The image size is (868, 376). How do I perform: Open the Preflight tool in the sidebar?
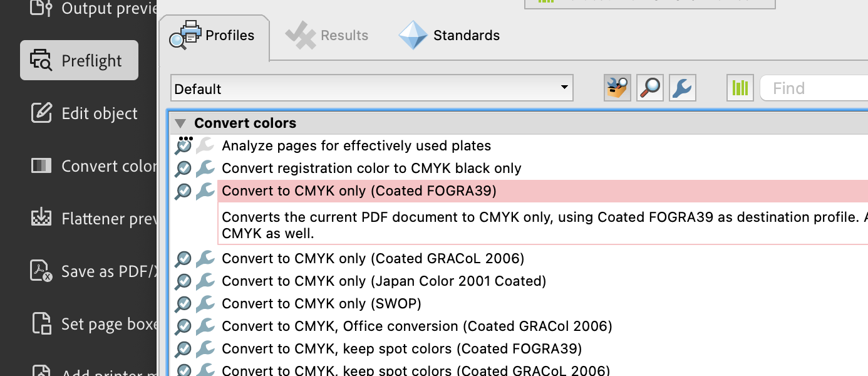coord(79,60)
